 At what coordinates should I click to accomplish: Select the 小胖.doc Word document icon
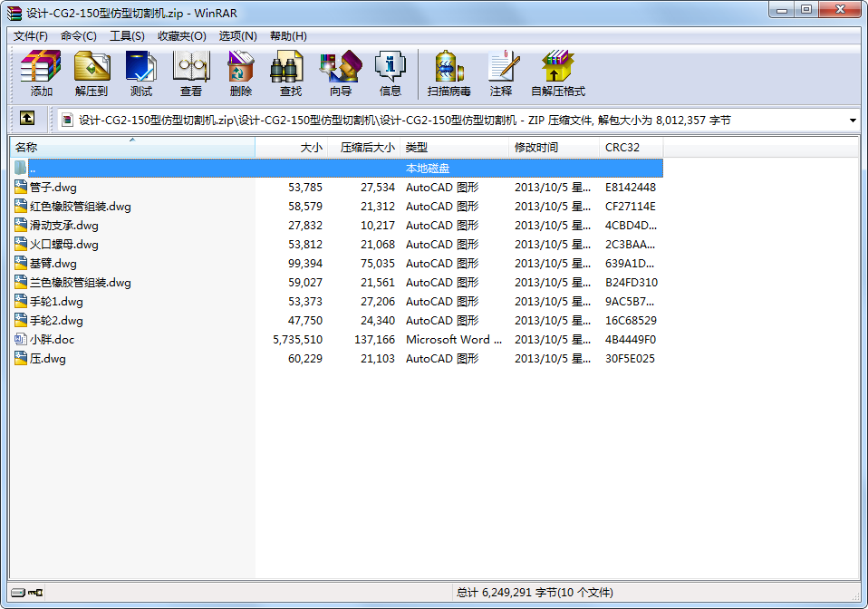[21, 339]
